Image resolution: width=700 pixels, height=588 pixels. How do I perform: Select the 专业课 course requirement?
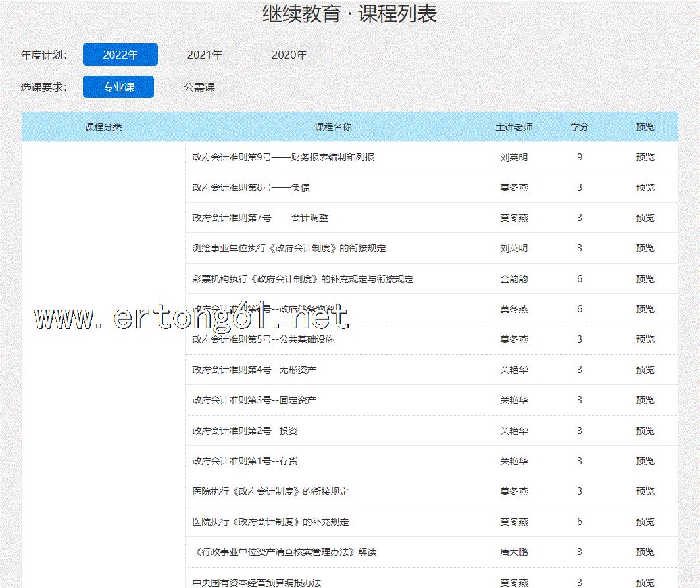click(118, 87)
